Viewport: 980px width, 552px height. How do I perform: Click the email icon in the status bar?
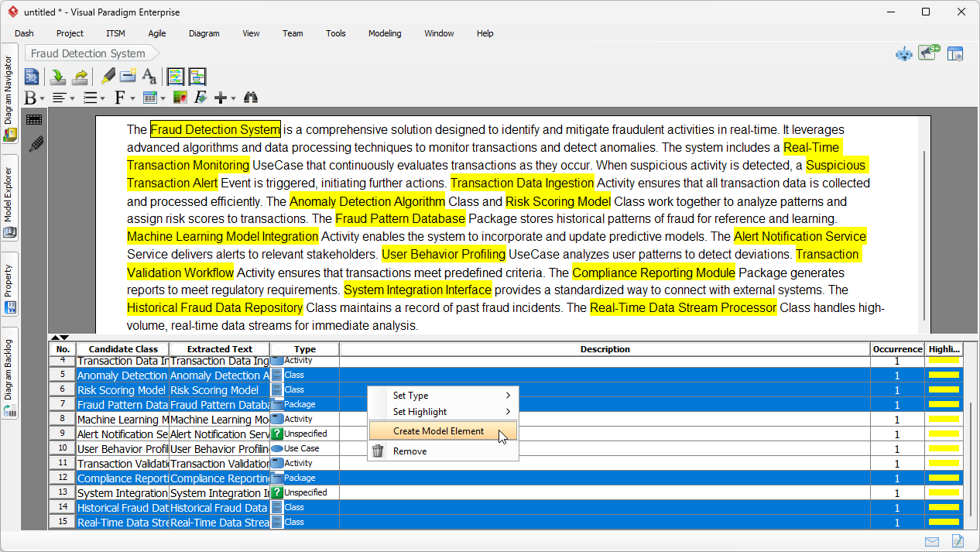932,541
